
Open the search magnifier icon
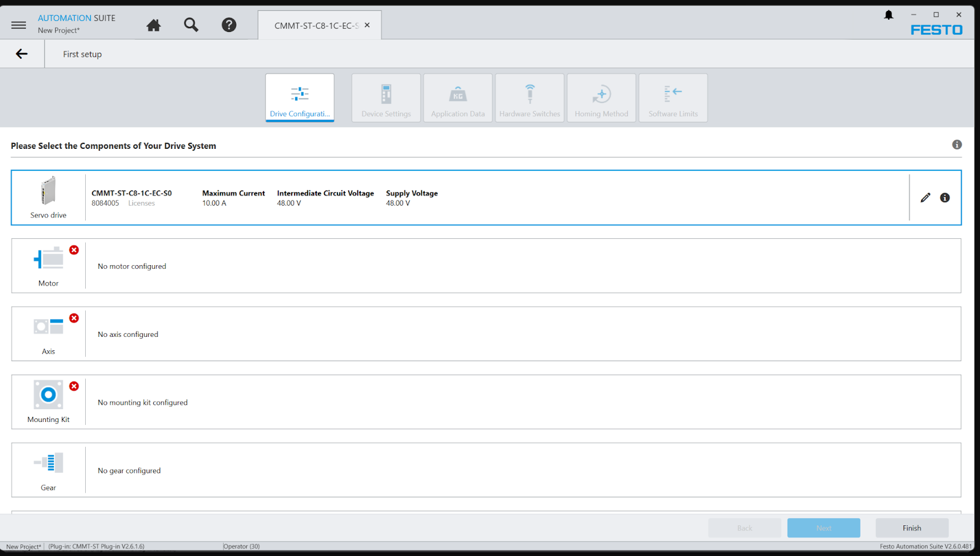191,25
